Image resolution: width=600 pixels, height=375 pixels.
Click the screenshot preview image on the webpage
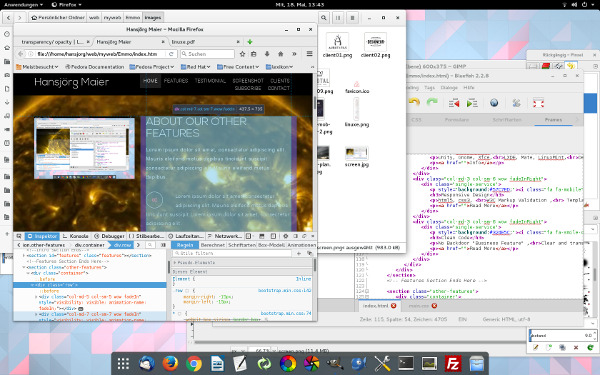(85, 148)
